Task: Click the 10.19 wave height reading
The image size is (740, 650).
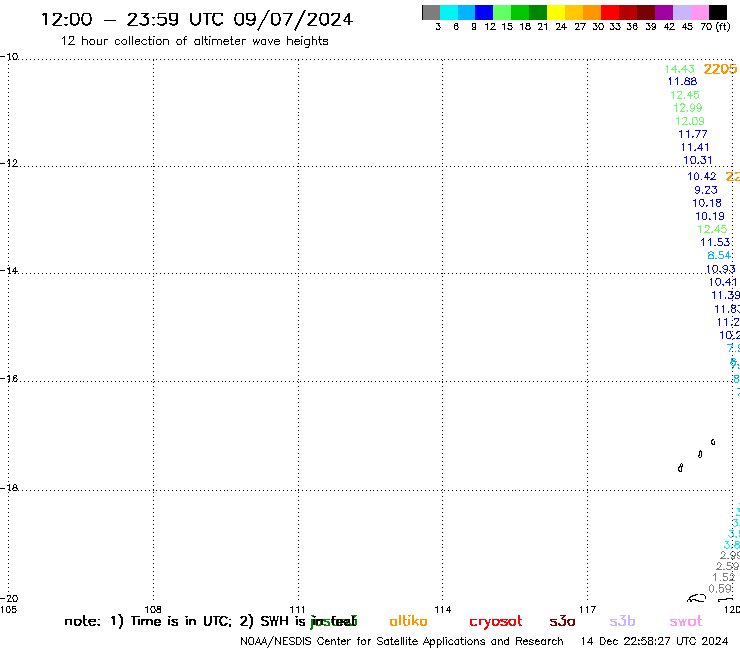Action: [710, 216]
